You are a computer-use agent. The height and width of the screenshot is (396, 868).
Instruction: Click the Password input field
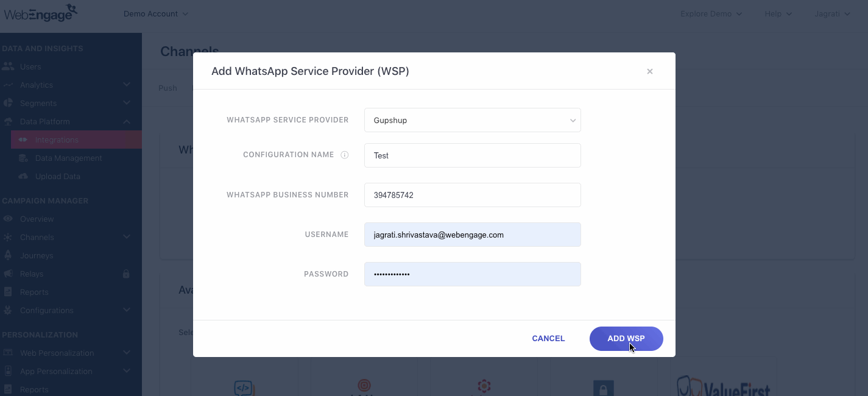pos(473,274)
